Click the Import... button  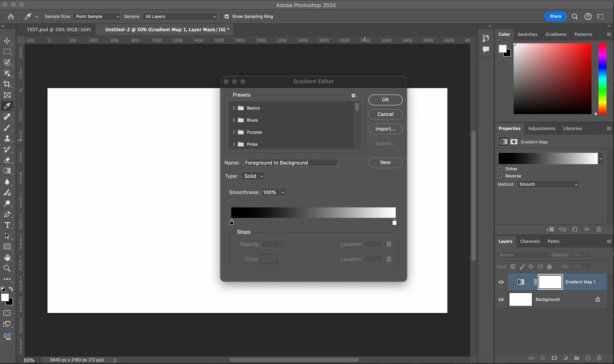click(x=385, y=129)
